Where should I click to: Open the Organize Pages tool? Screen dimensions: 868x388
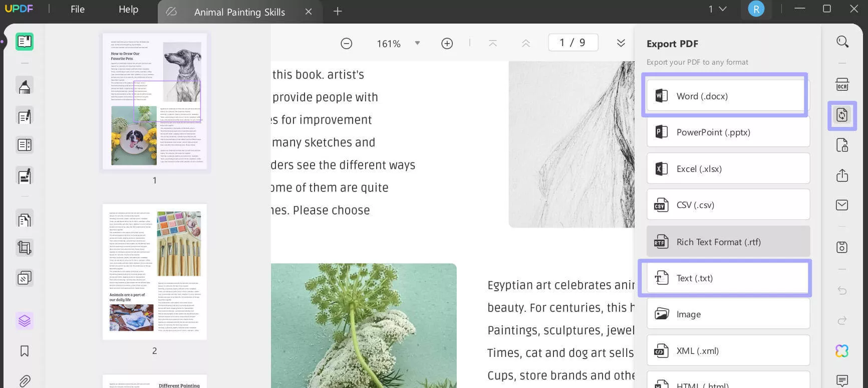click(x=24, y=220)
